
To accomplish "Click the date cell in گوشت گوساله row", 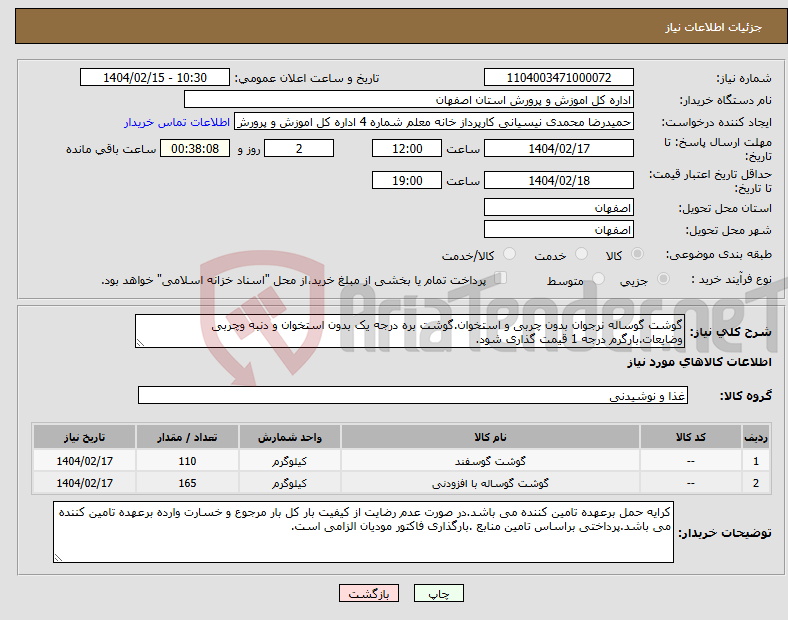I will click(x=84, y=483).
